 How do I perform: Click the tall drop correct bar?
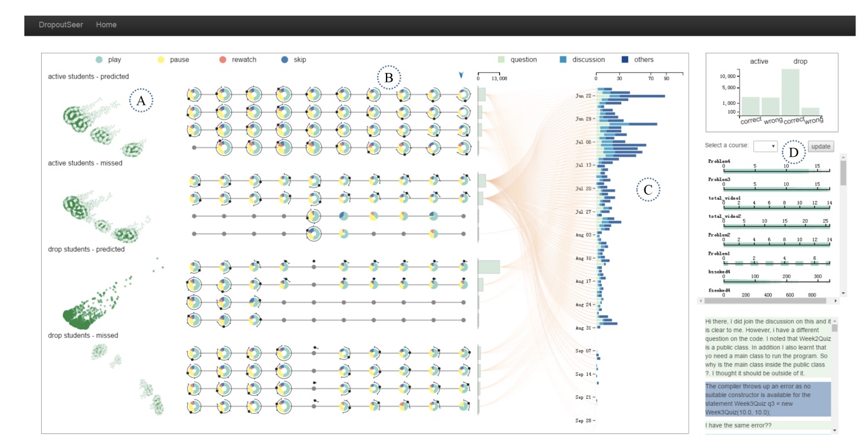pyautogui.click(x=791, y=92)
